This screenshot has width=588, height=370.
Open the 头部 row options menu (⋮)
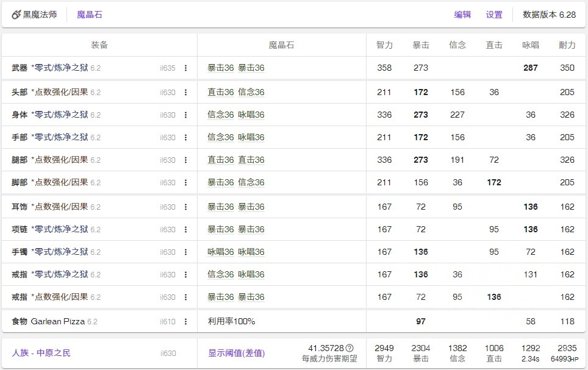point(186,91)
